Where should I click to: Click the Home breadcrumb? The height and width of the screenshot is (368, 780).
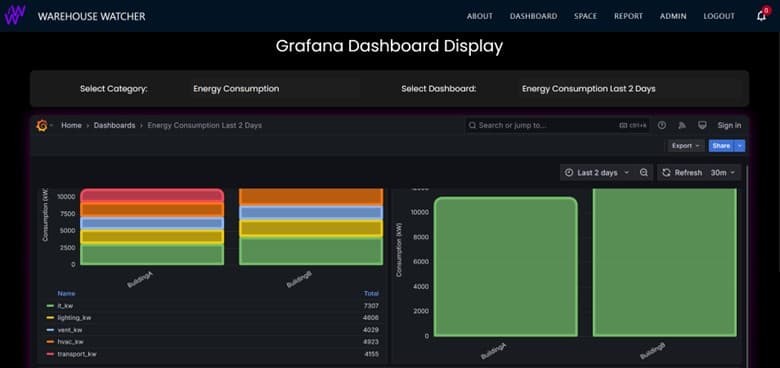tap(71, 125)
